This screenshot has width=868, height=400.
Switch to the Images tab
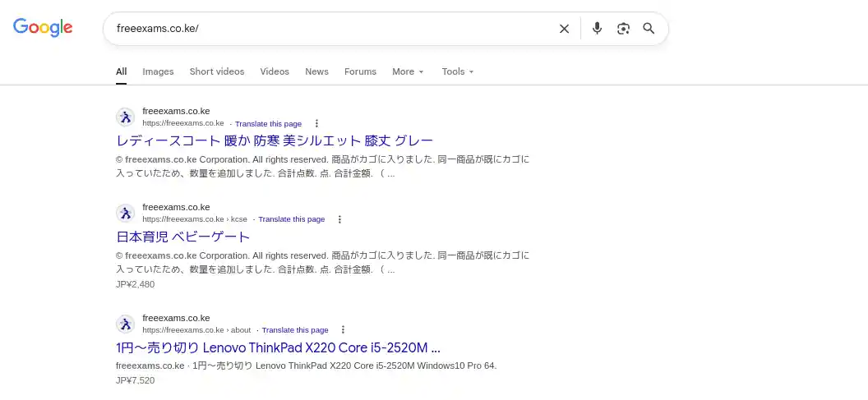[158, 71]
